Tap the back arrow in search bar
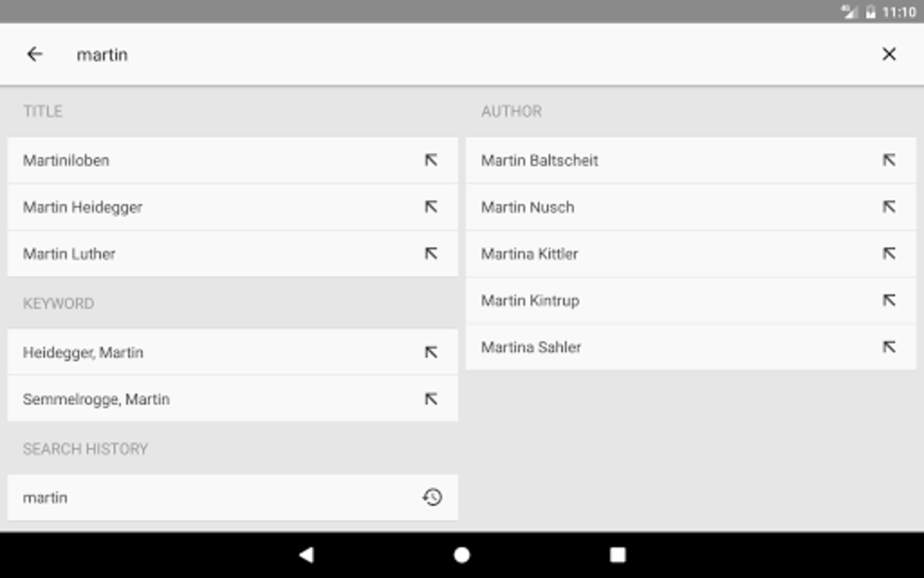Viewport: 924px width, 578px height. 35,54
